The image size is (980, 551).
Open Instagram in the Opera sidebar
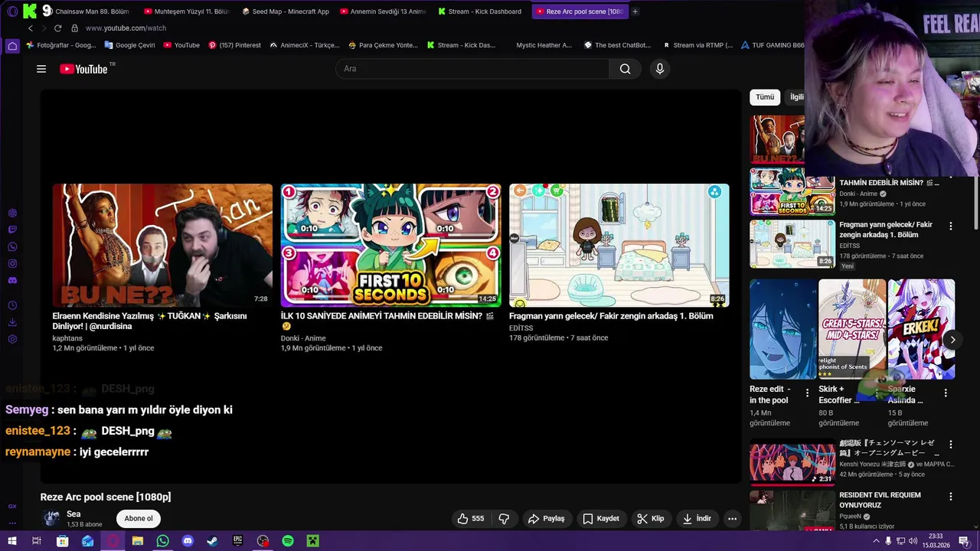tap(12, 263)
